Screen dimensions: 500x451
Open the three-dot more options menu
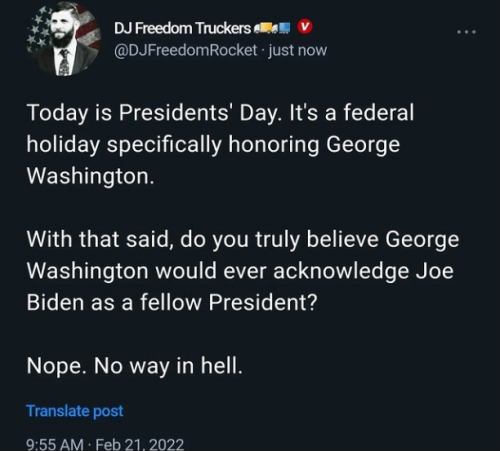pyautogui.click(x=467, y=32)
